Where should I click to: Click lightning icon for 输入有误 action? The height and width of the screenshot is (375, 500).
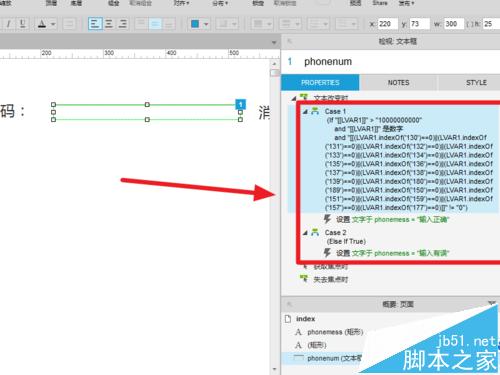[327, 253]
